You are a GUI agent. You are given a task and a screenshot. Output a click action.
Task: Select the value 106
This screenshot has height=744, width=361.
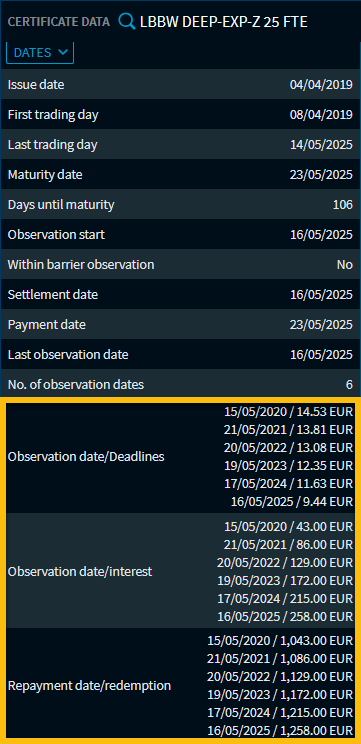pos(343,205)
